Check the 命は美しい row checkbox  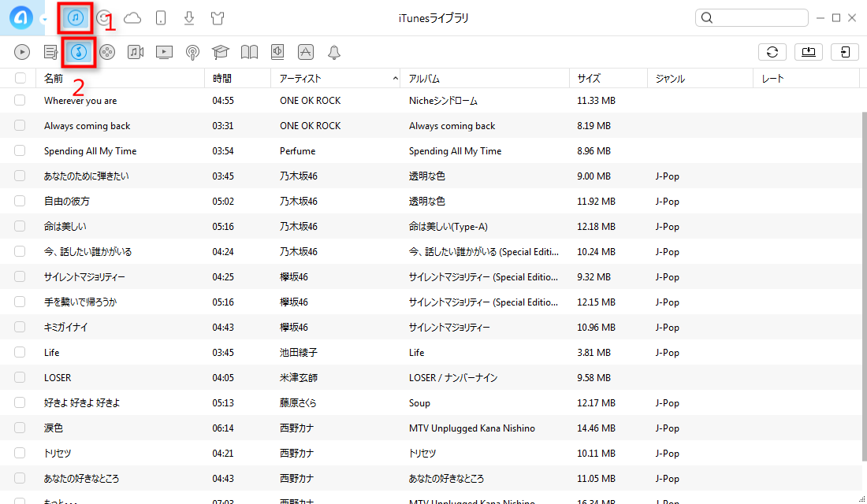coord(20,226)
